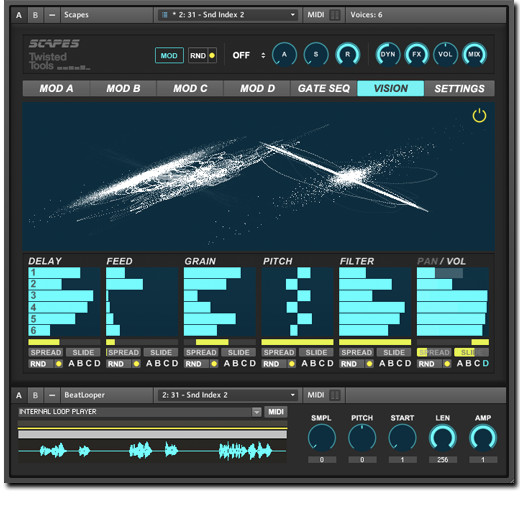Click the MIDI indicator icon in BeatLooper header

tap(335, 395)
